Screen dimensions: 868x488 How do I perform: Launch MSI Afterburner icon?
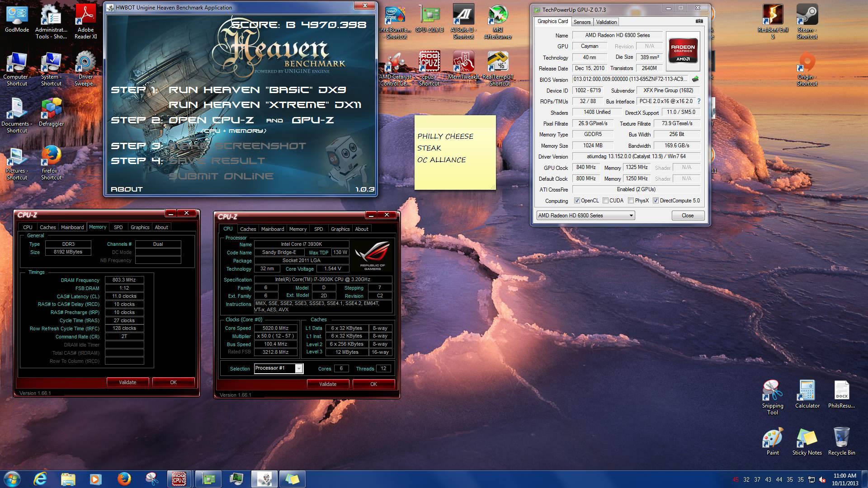coord(498,21)
